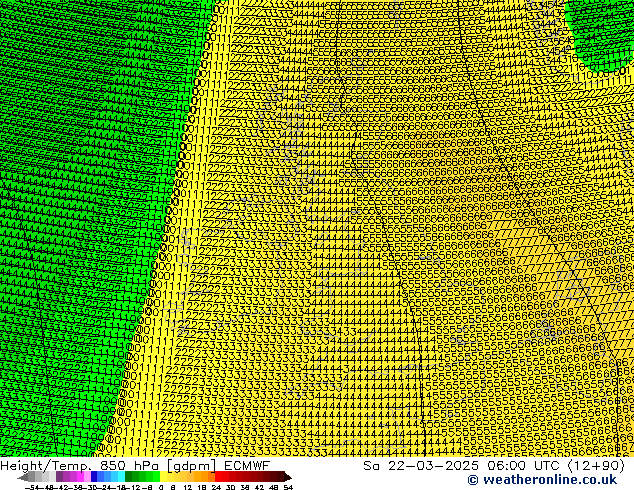Image resolution: width=634 pixels, height=490 pixels.
Task: Click the "850 hPa" pressure level label
Action: (x=130, y=466)
